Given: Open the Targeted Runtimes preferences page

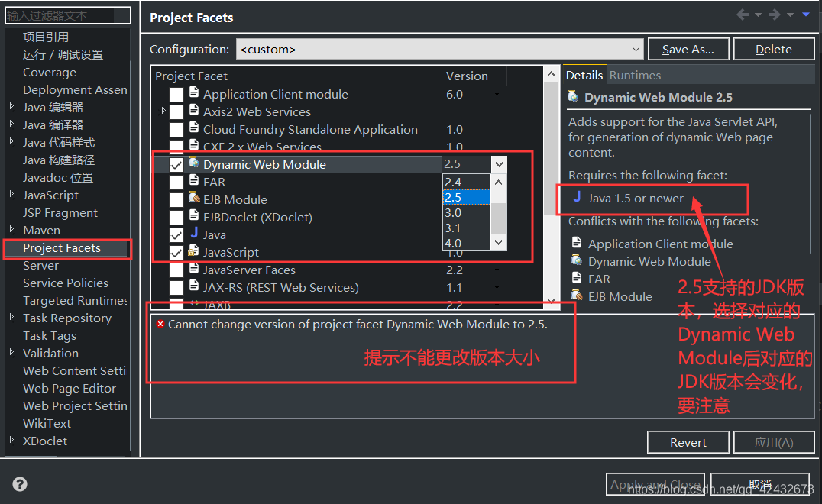Looking at the screenshot, I should tap(75, 300).
